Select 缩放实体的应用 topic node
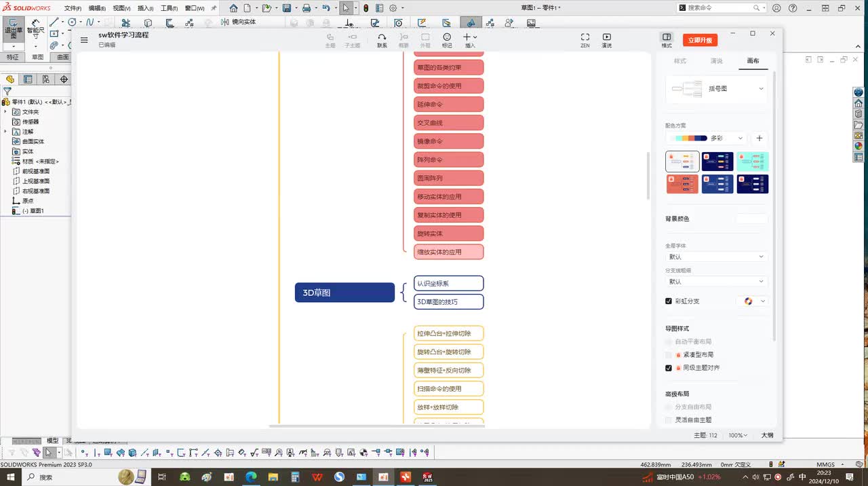This screenshot has height=486, width=868. tap(448, 252)
